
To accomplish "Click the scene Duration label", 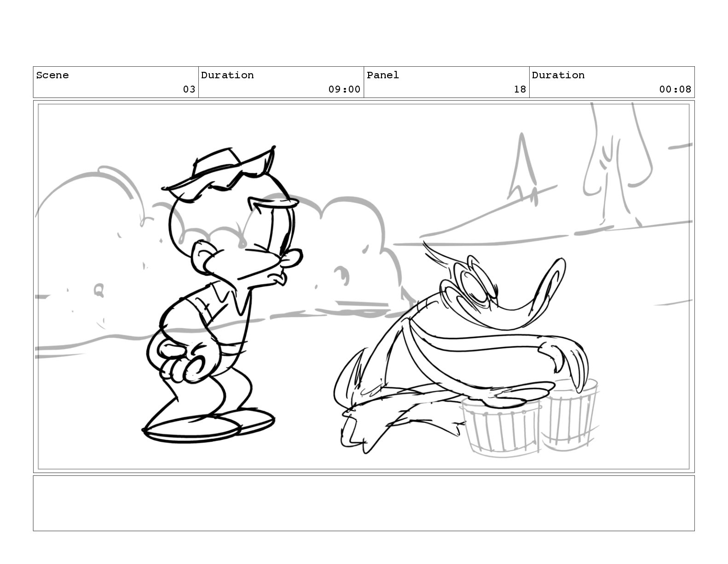I will [227, 75].
